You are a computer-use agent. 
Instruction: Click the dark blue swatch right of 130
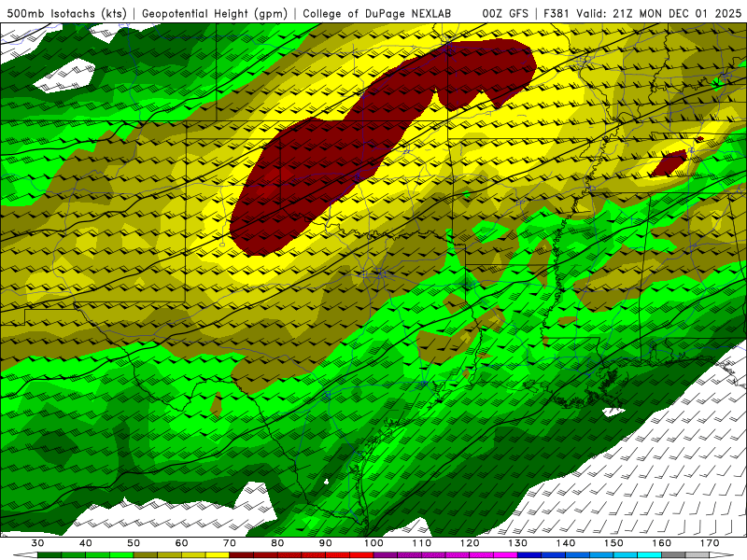pyautogui.click(x=529, y=556)
